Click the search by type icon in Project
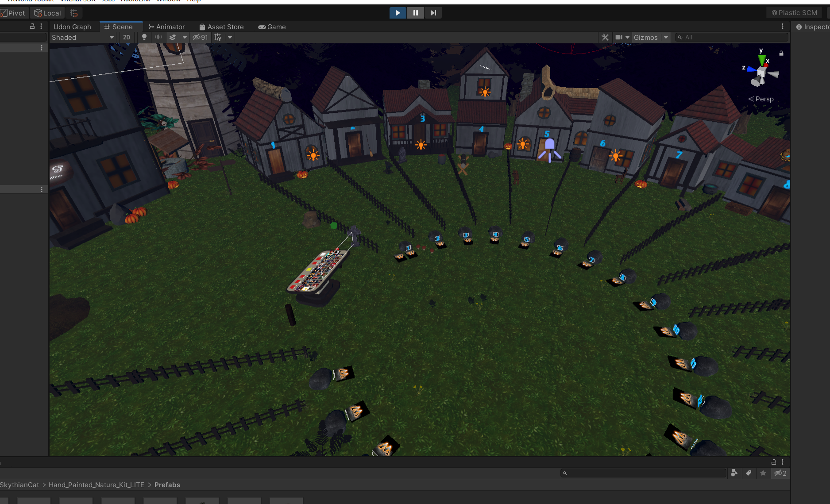This screenshot has height=504, width=830. (734, 473)
